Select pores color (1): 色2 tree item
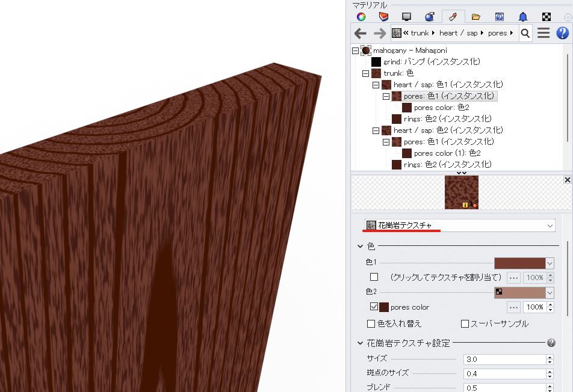 [x=447, y=153]
